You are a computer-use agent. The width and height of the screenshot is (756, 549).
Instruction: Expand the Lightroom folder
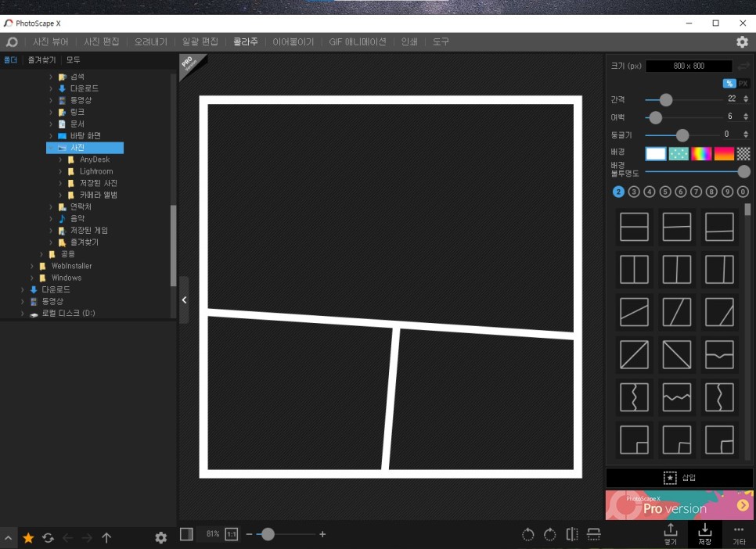pyautogui.click(x=60, y=171)
